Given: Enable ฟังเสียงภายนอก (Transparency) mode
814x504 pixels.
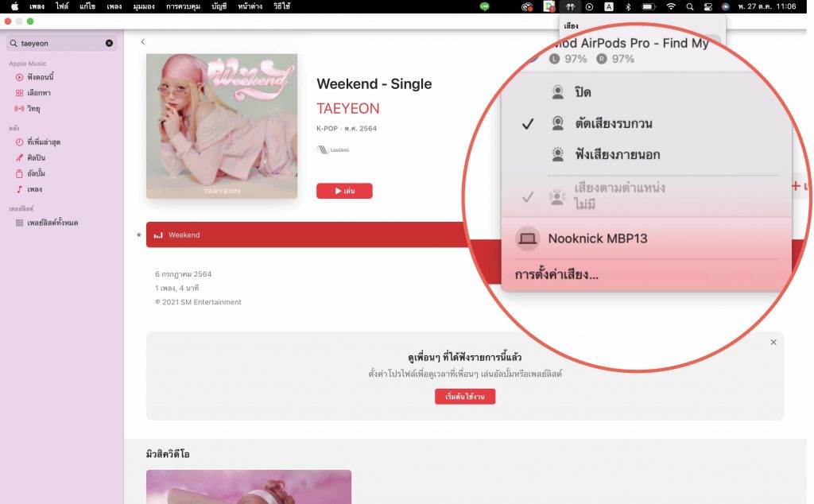Looking at the screenshot, I should (x=618, y=153).
